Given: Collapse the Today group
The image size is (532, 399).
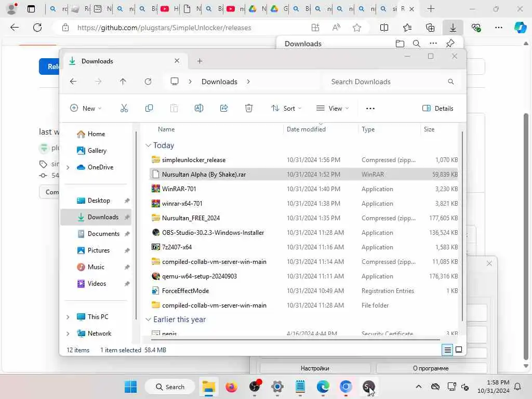Looking at the screenshot, I should pos(148,145).
